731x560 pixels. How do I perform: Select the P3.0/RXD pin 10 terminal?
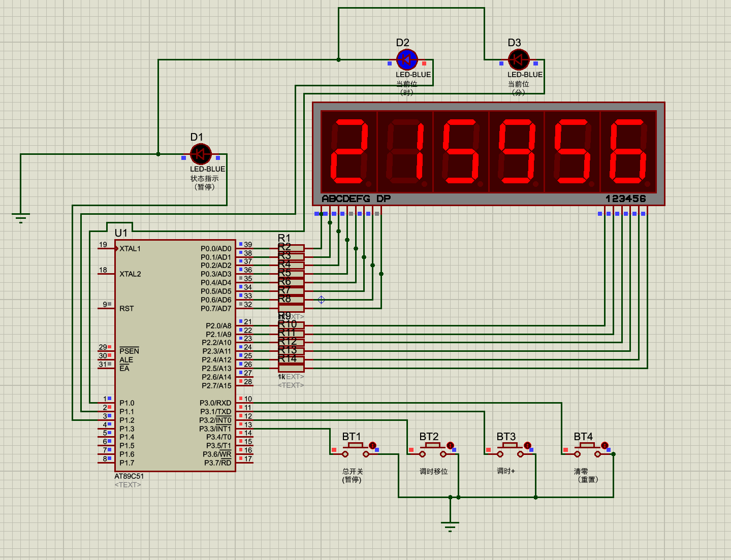coord(245,402)
